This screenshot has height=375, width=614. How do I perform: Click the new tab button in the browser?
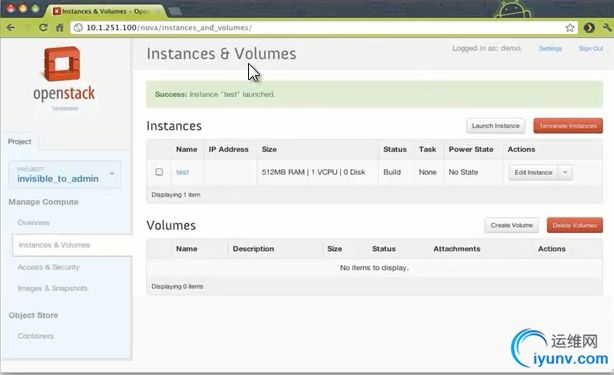(175, 11)
